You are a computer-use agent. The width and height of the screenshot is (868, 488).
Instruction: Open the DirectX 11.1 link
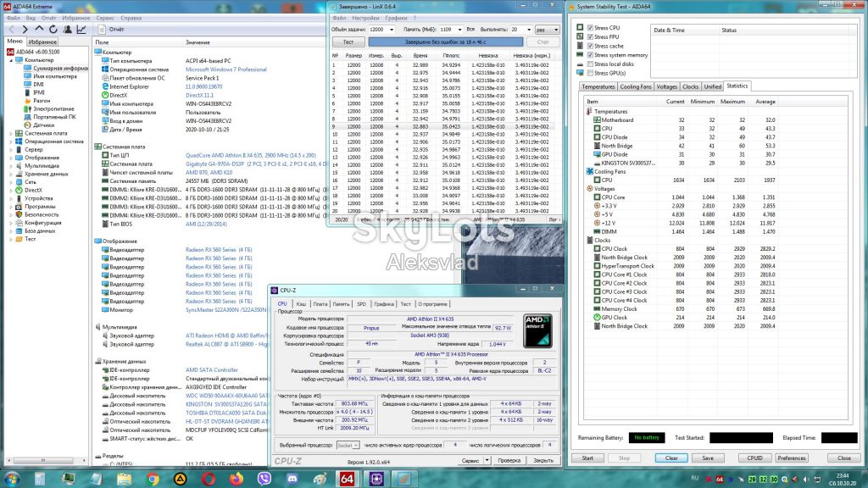pyautogui.click(x=199, y=95)
